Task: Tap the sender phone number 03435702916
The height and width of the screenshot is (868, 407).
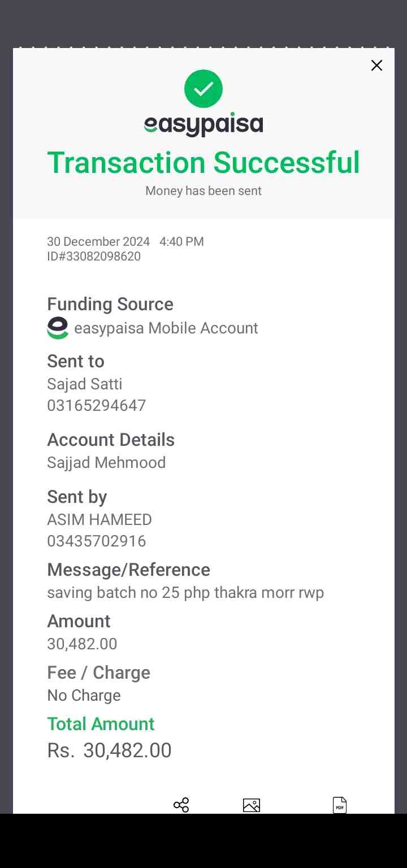Action: [97, 541]
